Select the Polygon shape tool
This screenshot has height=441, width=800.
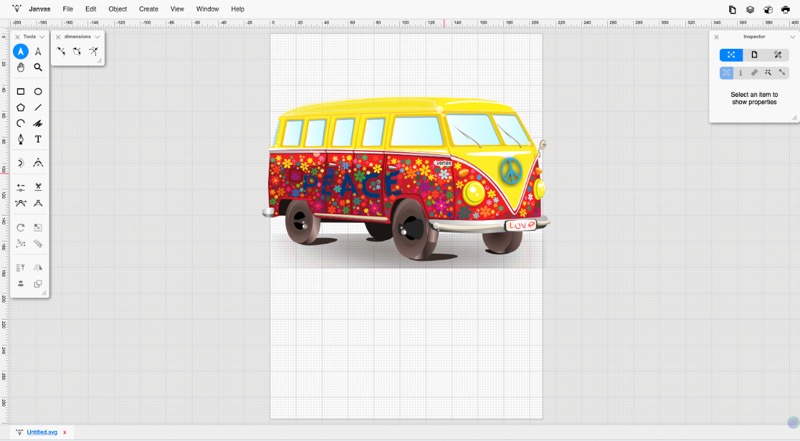[20, 107]
